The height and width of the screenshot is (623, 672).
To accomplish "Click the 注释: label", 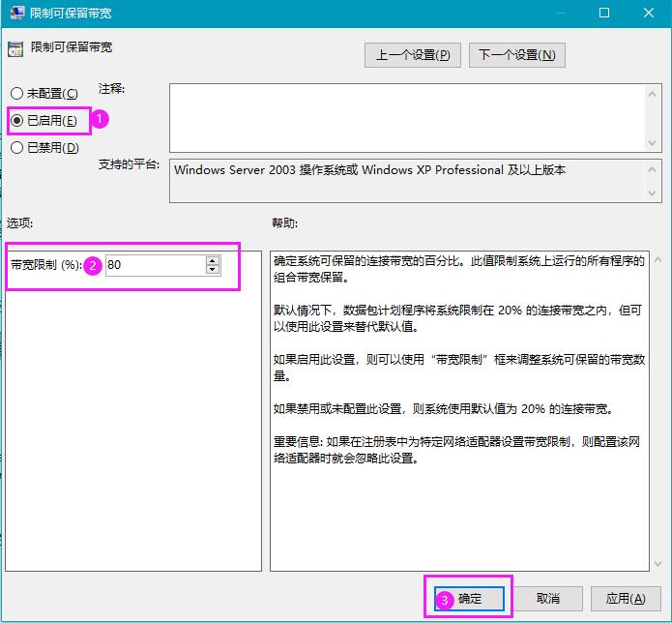I will pyautogui.click(x=111, y=89).
